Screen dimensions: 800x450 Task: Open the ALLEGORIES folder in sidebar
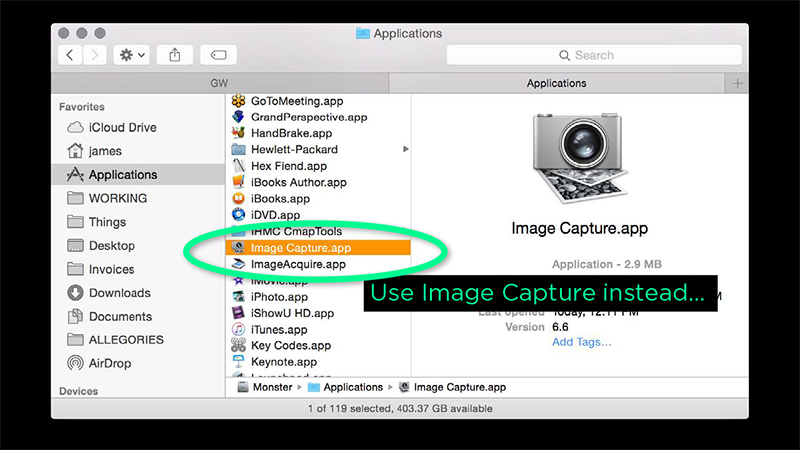115,340
